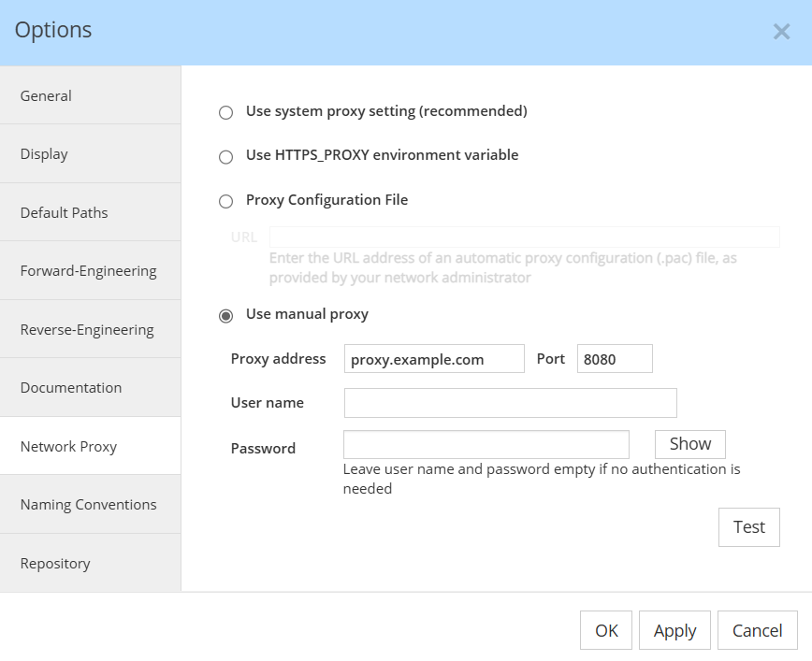The height and width of the screenshot is (661, 812).
Task: Apply the proxy settings
Action: point(674,630)
